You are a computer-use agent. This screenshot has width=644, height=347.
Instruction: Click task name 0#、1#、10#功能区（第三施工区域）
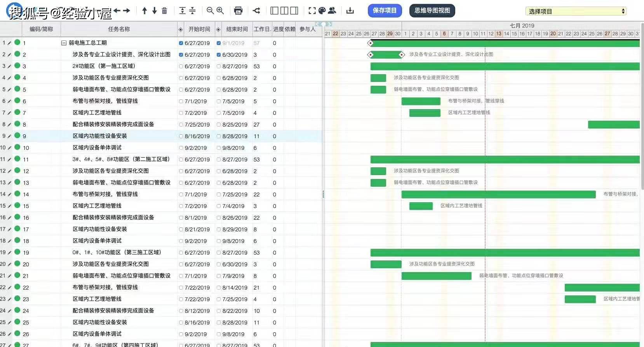(117, 252)
